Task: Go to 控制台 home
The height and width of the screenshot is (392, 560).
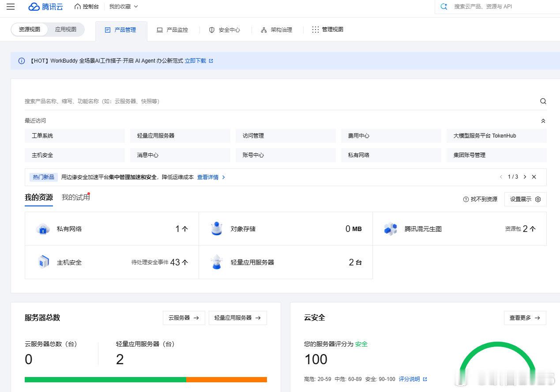Action: click(86, 7)
